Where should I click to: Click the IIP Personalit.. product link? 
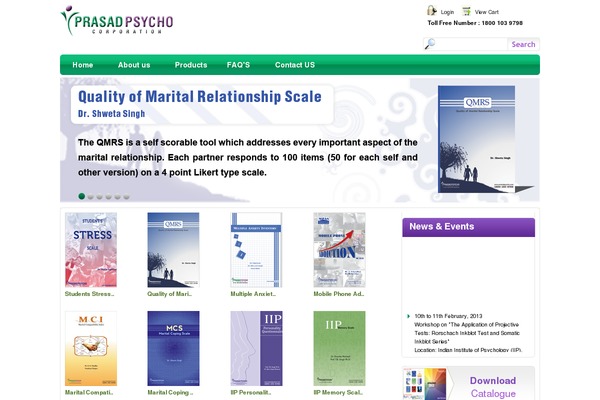251,392
